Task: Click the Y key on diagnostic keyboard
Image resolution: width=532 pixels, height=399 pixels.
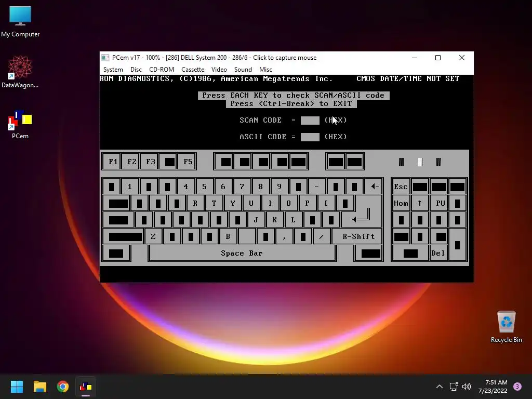Action: [x=232, y=203]
